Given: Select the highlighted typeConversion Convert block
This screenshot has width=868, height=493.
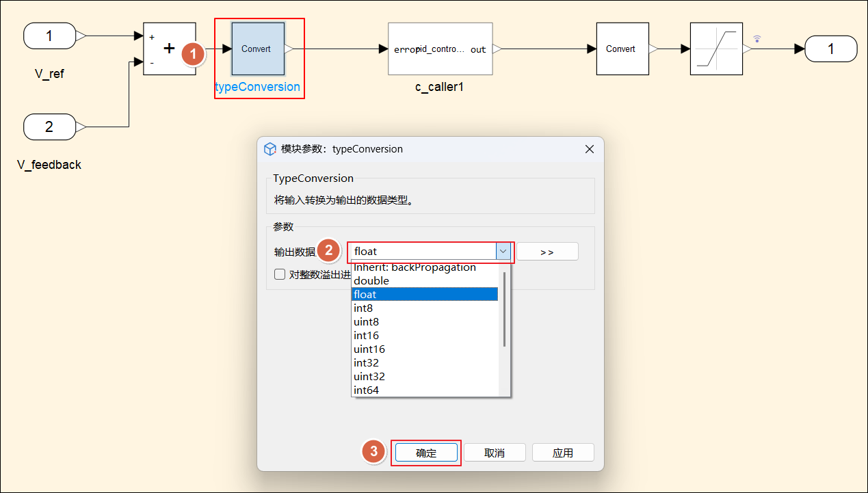Looking at the screenshot, I should point(258,49).
